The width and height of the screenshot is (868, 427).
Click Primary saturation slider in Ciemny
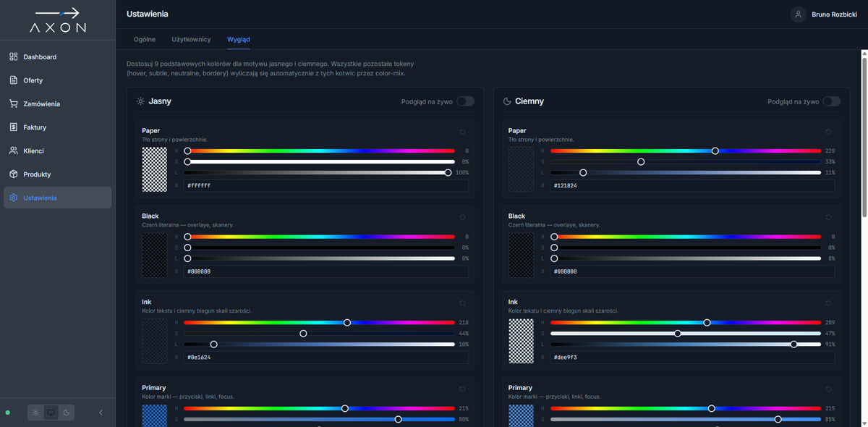click(x=686, y=419)
